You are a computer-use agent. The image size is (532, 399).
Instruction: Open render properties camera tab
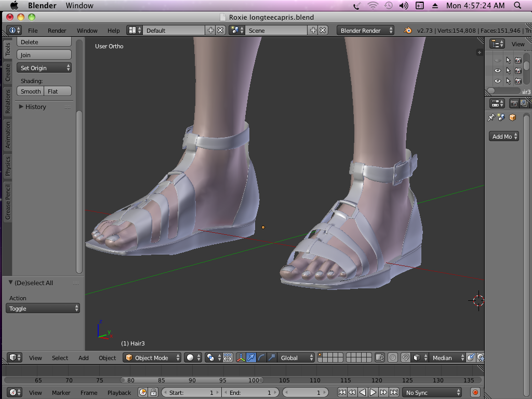514,103
